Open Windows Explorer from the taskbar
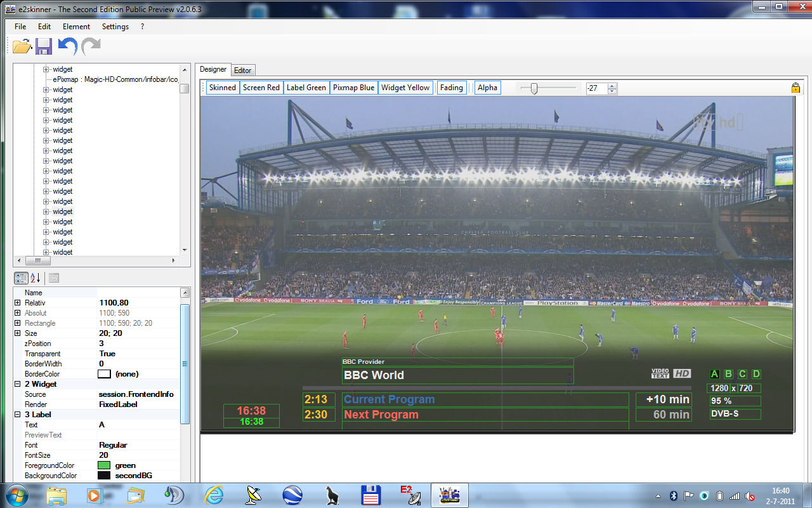Viewport: 812px width, 508px height. pos(56,495)
